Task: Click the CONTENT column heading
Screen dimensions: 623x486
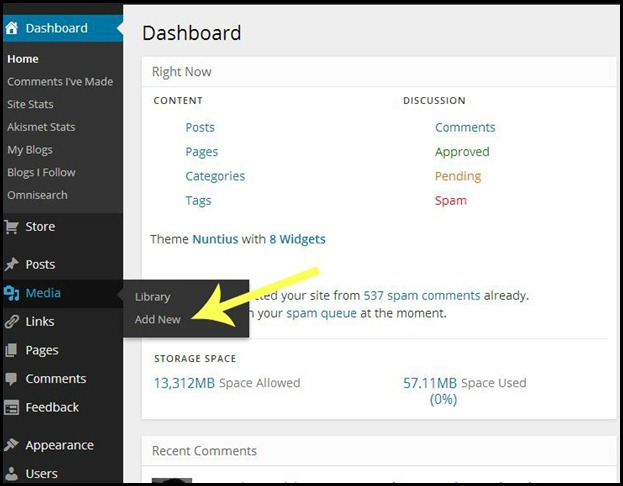Action: pos(178,101)
